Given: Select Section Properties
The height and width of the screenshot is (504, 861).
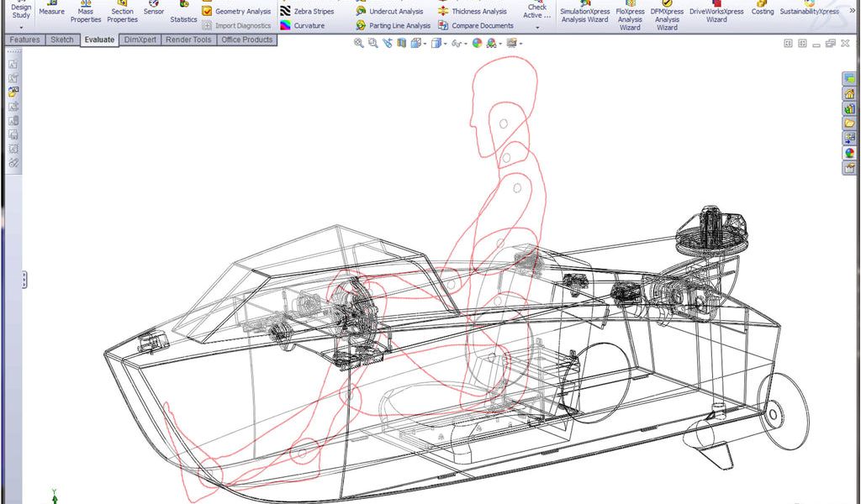Looking at the screenshot, I should 122,12.
